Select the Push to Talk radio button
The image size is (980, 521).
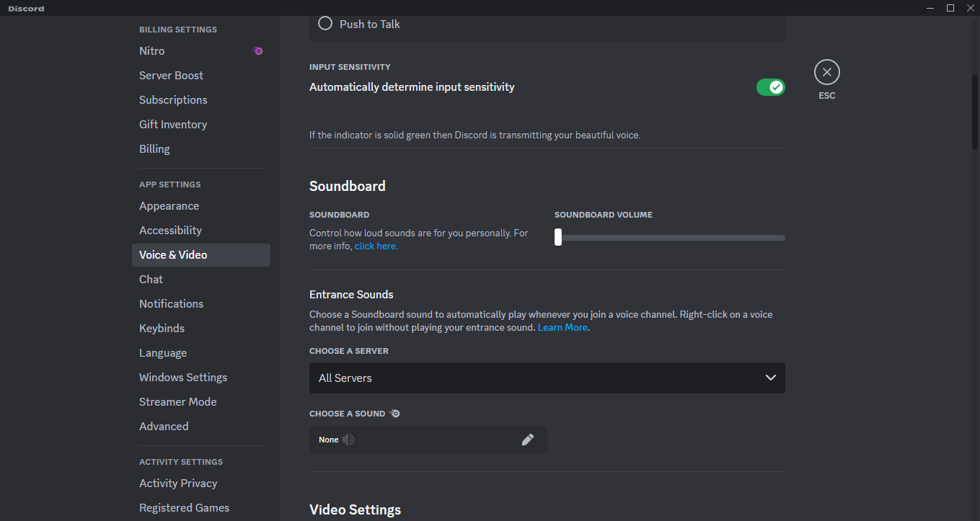pyautogui.click(x=326, y=24)
